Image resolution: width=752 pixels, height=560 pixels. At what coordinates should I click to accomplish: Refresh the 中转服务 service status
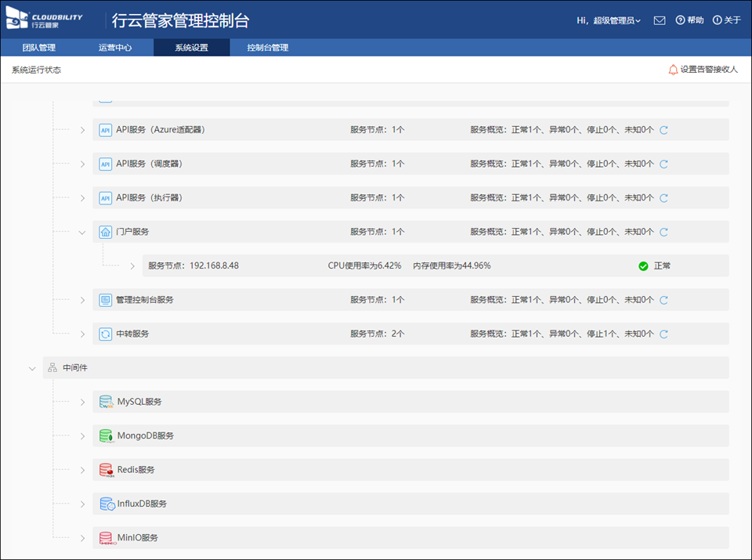(x=663, y=334)
